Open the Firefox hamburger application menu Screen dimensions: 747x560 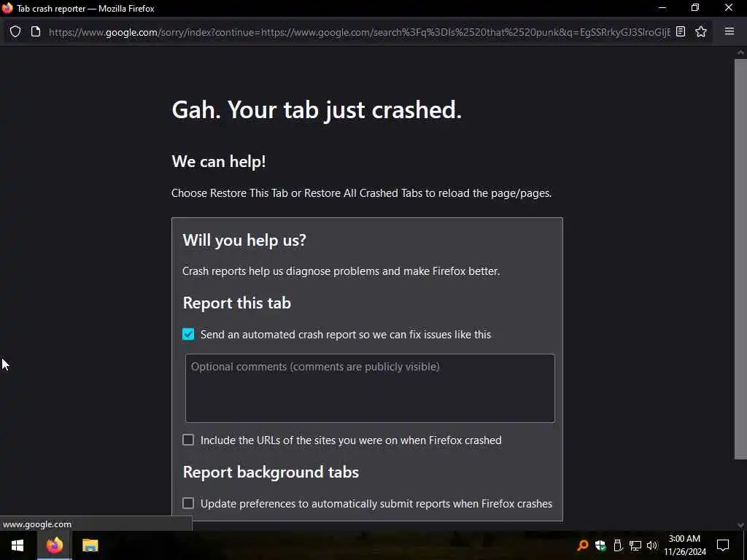pyautogui.click(x=729, y=32)
